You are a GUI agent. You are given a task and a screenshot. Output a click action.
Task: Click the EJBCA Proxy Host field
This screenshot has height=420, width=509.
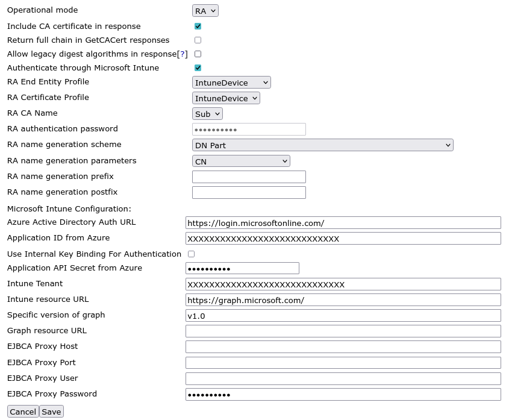pyautogui.click(x=343, y=346)
